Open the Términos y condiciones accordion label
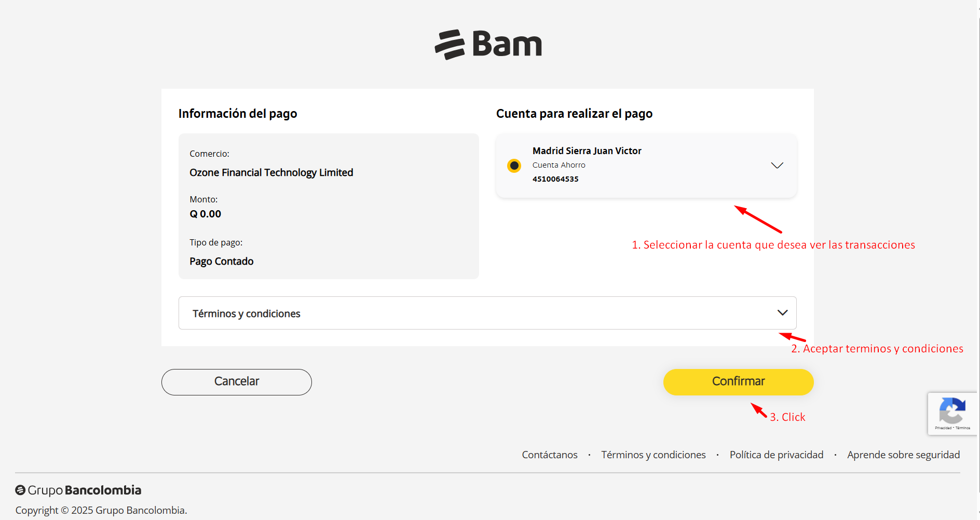 tap(247, 313)
